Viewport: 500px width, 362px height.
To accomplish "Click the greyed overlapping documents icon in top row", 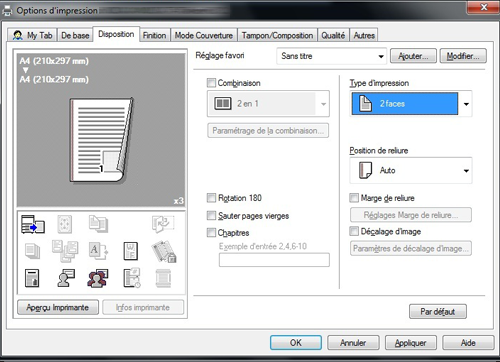I will click(x=98, y=224).
